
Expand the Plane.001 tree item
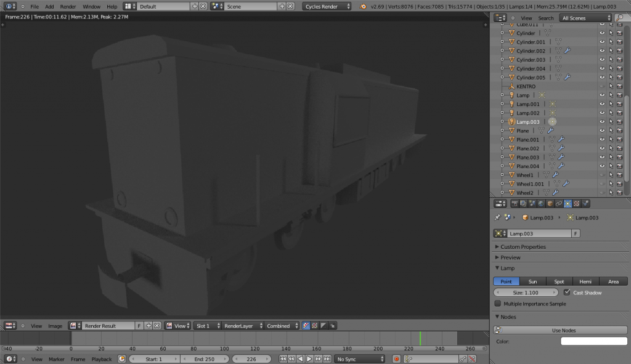click(502, 139)
